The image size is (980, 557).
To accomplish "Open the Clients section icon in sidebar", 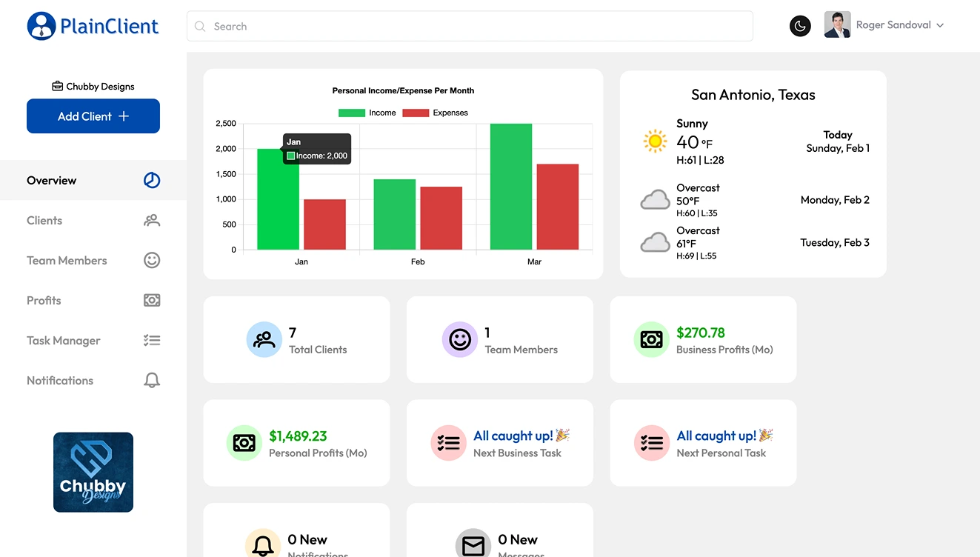I will click(152, 220).
